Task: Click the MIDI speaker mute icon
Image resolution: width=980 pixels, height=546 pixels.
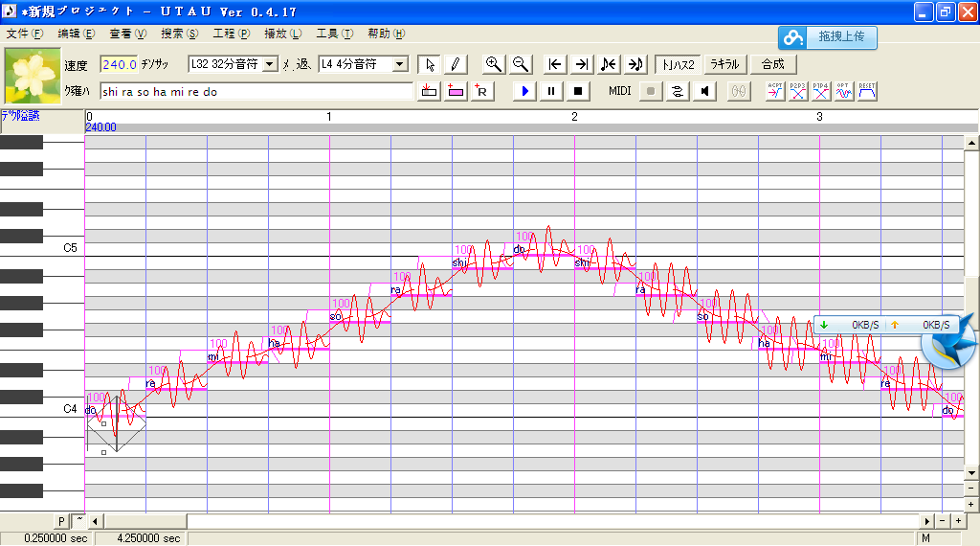Action: pyautogui.click(x=704, y=91)
